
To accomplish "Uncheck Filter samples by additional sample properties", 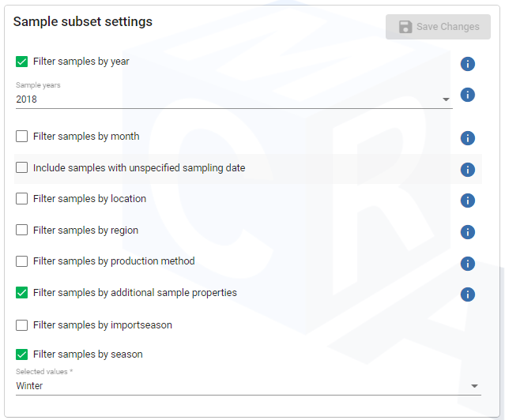I will point(22,293).
